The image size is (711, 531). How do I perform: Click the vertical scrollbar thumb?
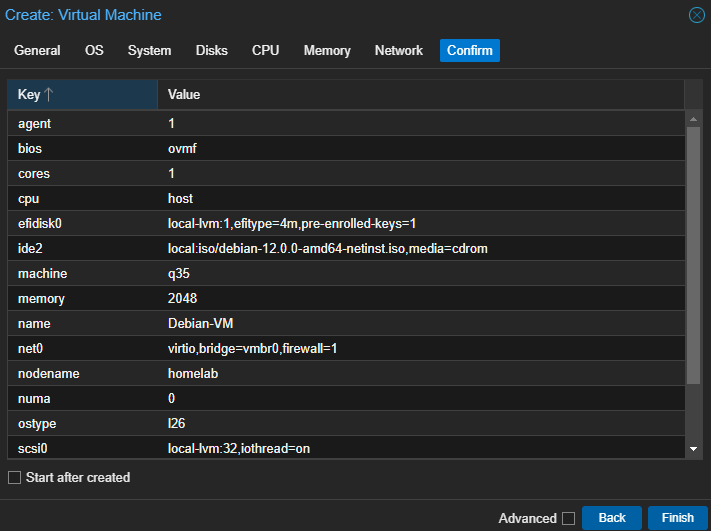pyautogui.click(x=693, y=255)
